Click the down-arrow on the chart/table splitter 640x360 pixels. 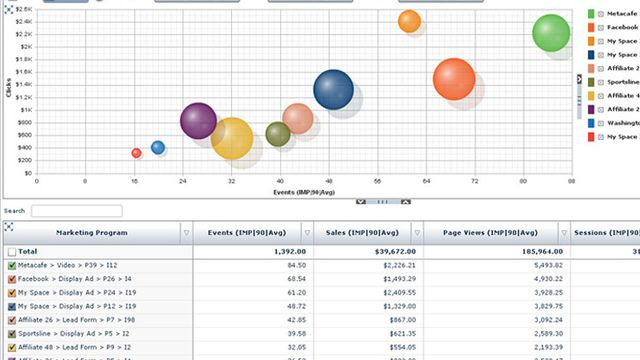[x=361, y=202]
